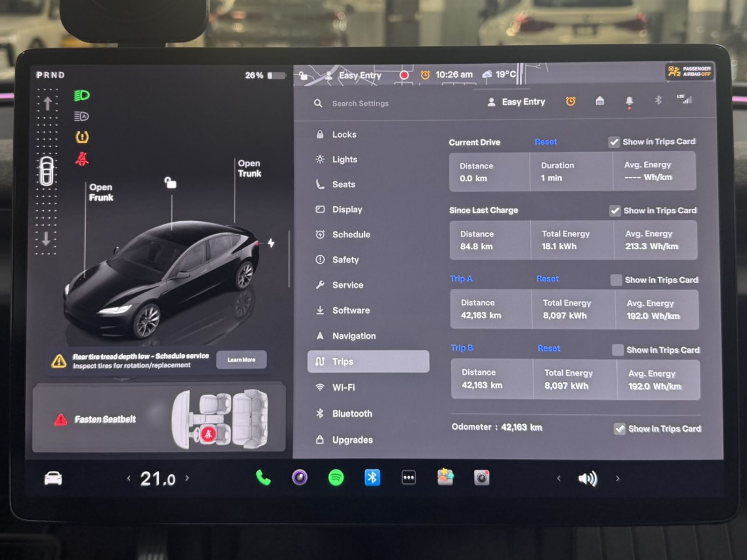This screenshot has width=747, height=560.
Task: Tap Open Trunk label
Action: [x=249, y=168]
